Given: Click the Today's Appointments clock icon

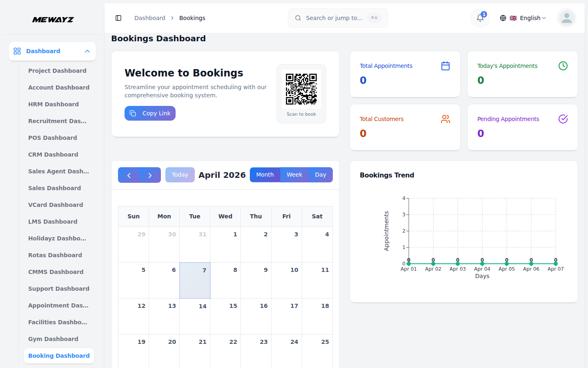Looking at the screenshot, I should pyautogui.click(x=563, y=65).
